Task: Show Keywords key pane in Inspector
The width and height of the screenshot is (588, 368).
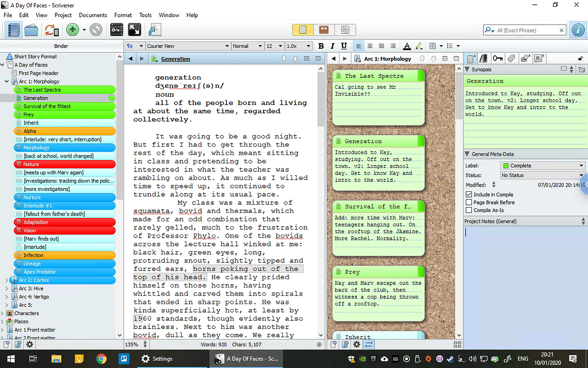Action: [x=497, y=58]
